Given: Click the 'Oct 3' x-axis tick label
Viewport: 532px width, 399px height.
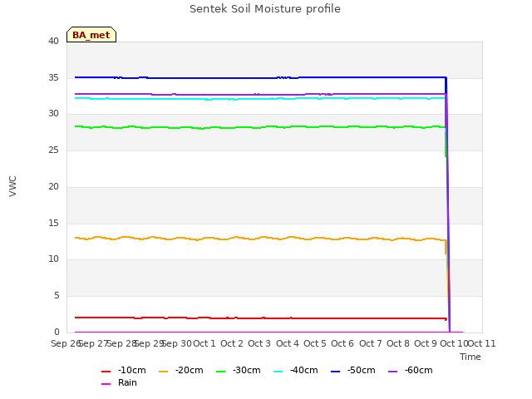Looking at the screenshot, I should (259, 343).
